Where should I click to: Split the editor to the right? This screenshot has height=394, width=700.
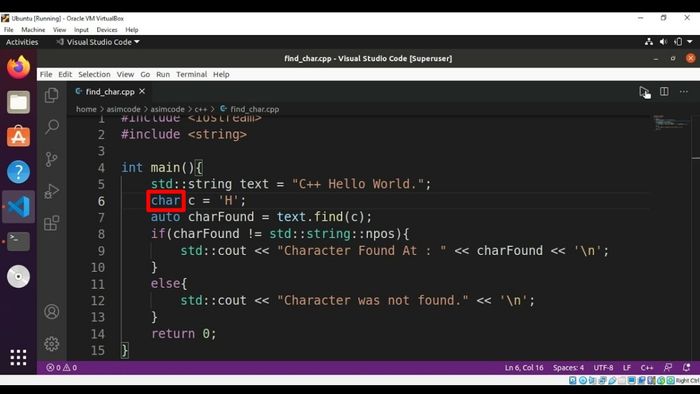(664, 91)
